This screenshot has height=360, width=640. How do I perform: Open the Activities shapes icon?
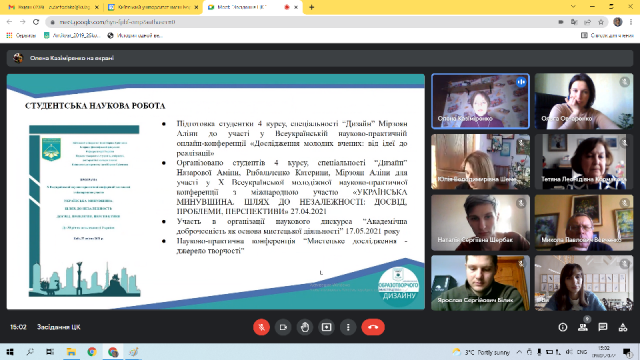622,327
